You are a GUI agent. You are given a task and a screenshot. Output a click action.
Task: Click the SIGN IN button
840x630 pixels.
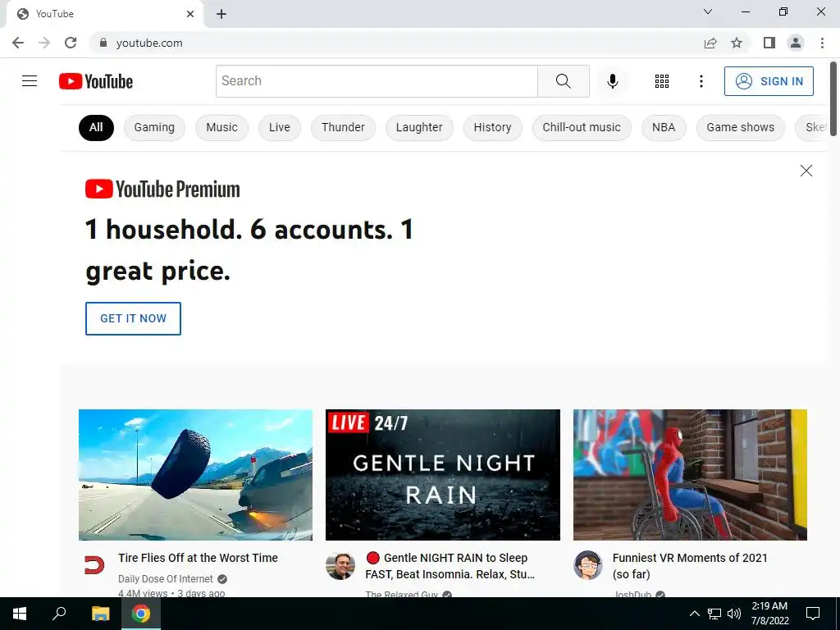coord(769,81)
